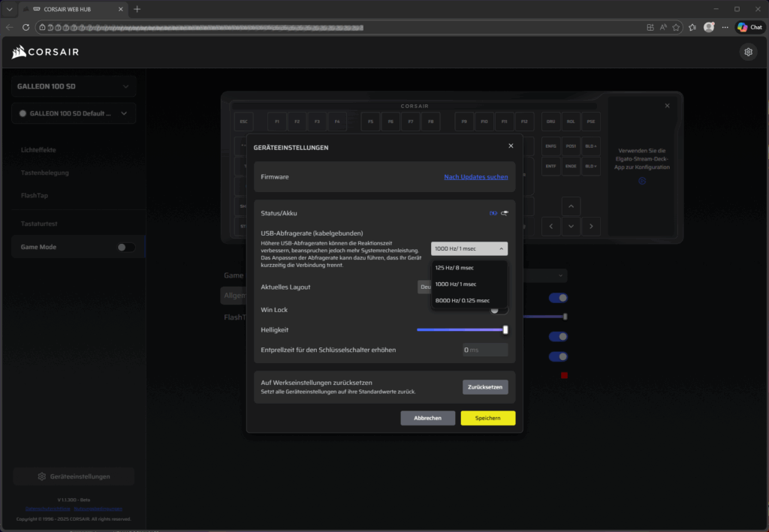This screenshot has height=532, width=769.
Task: Click the Entprellzeit ms input field
Action: coord(485,350)
